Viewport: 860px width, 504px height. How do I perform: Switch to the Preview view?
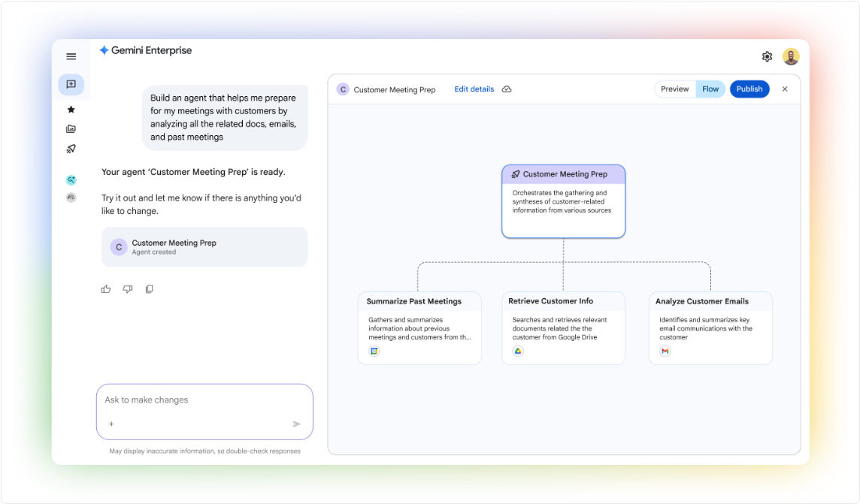click(674, 89)
